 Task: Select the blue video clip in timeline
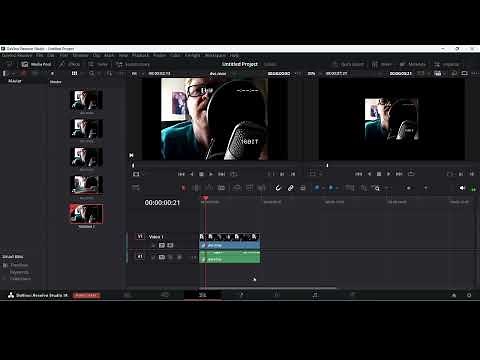click(x=230, y=242)
